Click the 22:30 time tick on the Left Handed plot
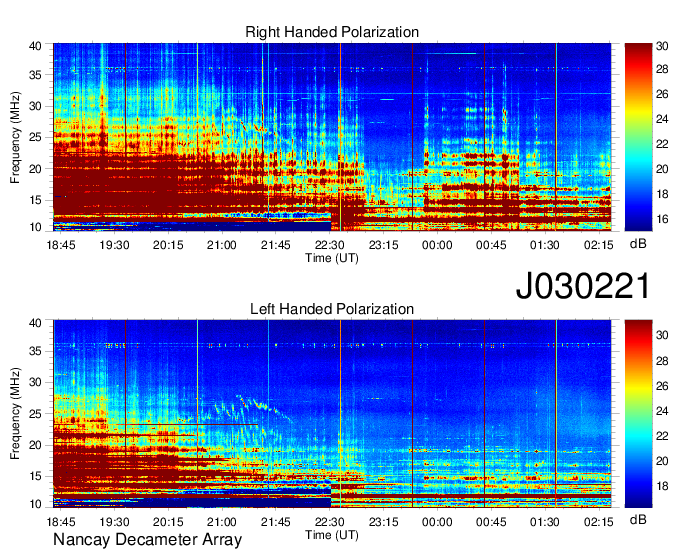Viewport: 680px width, 552px height. click(x=330, y=522)
